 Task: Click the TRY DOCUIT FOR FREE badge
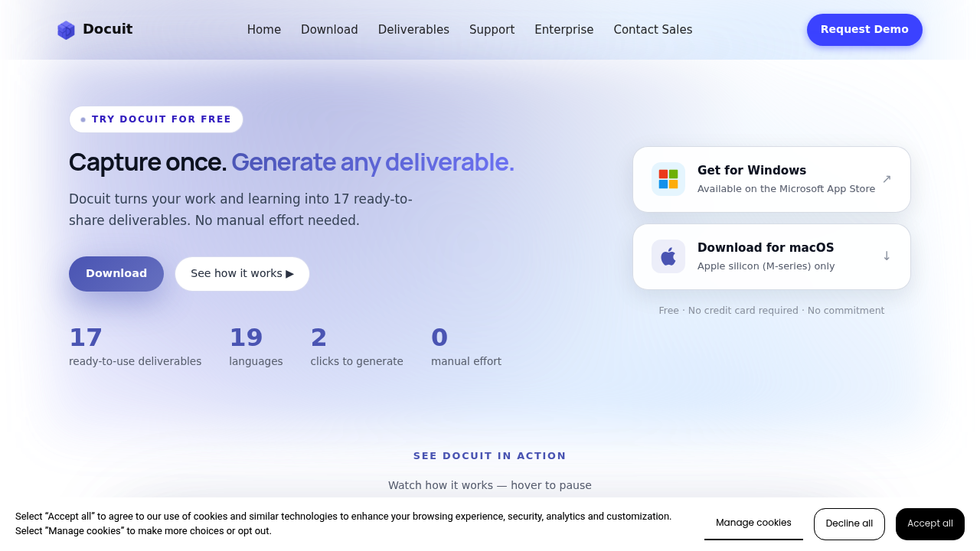click(x=156, y=119)
